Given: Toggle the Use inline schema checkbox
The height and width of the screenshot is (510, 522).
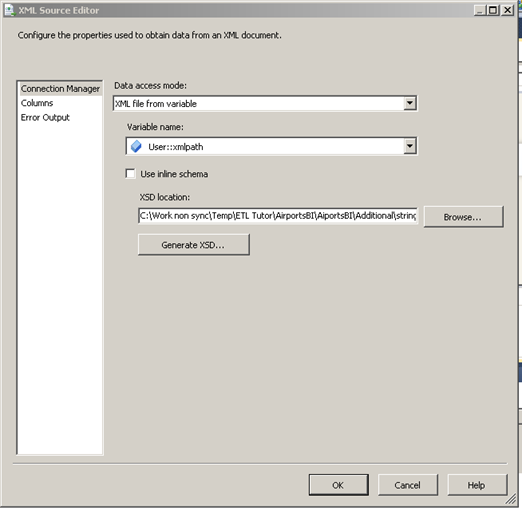Looking at the screenshot, I should pos(130,174).
